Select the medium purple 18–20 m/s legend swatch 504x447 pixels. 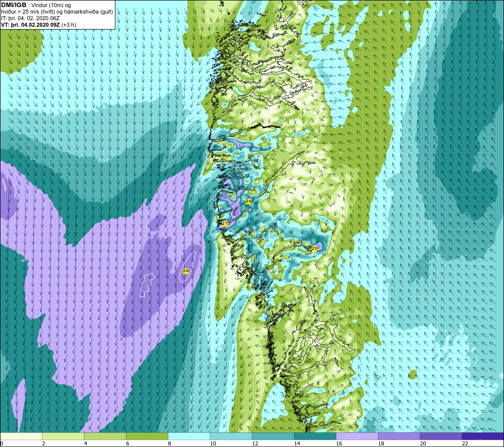pos(399,436)
